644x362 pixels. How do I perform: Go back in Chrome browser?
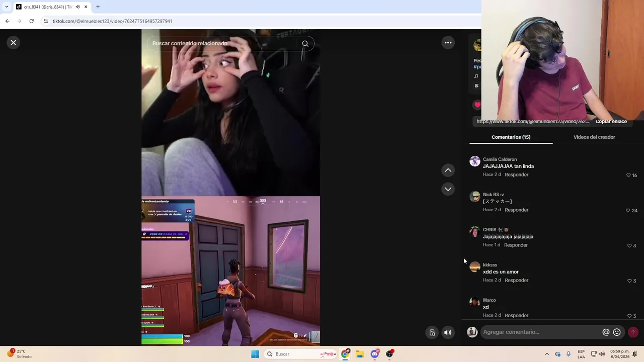[x=7, y=21]
